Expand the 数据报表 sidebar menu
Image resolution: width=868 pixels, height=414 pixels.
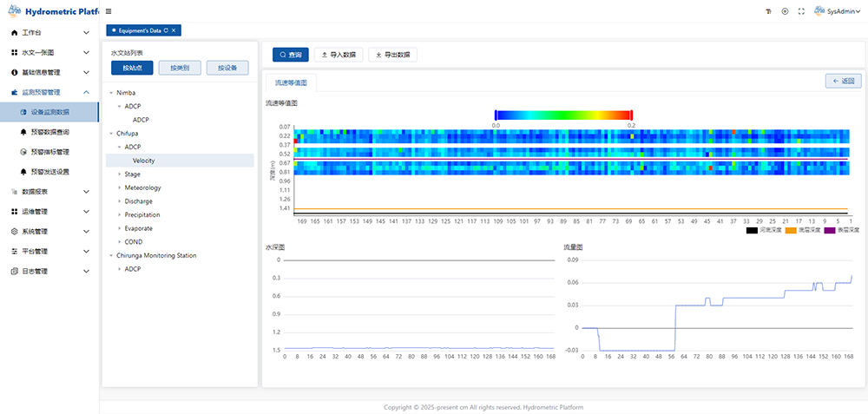coord(49,191)
